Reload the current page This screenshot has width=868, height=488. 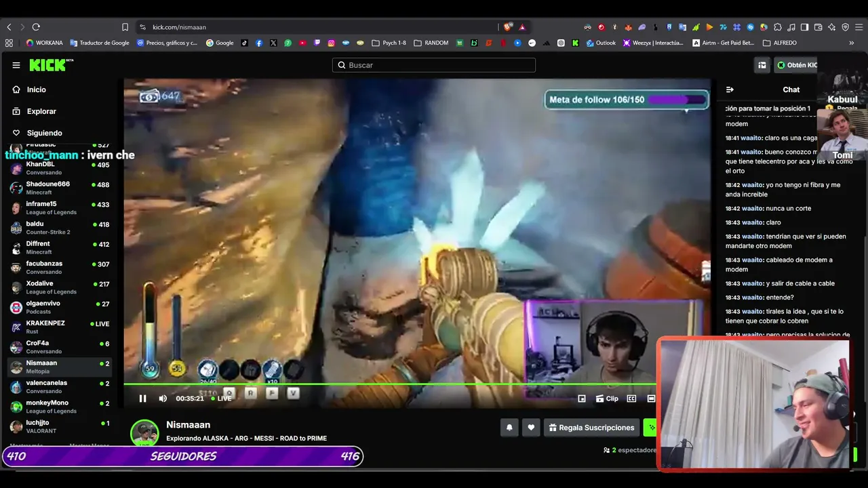36,27
